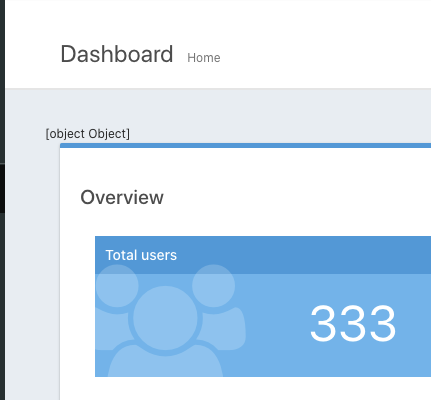
Task: Click the white page header area beside Home
Action: point(317,50)
